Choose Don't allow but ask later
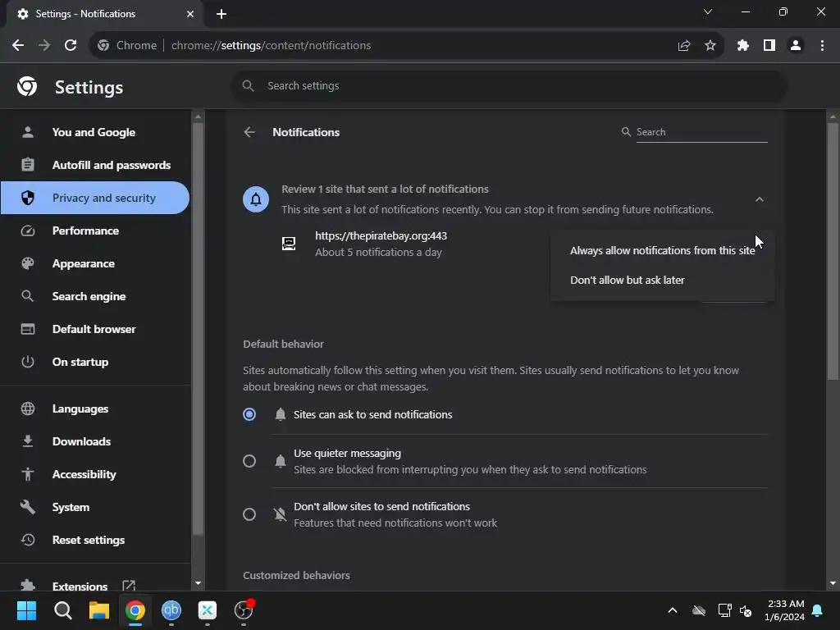 [663, 281]
